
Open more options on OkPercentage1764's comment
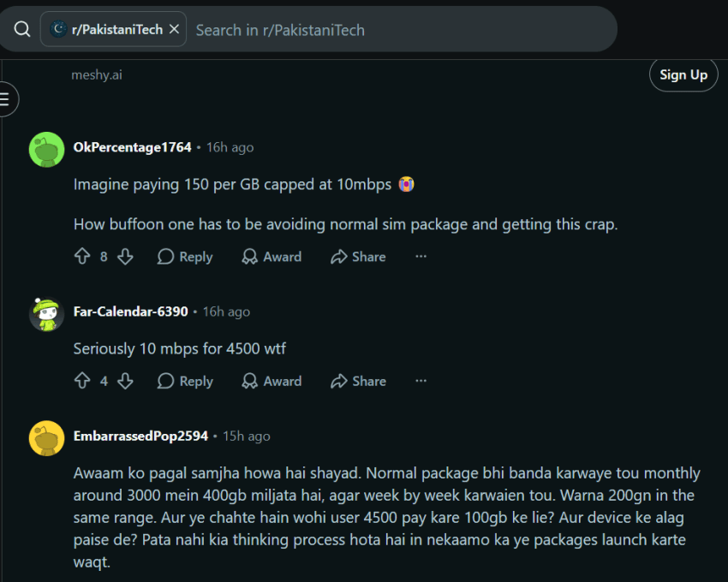[421, 256]
